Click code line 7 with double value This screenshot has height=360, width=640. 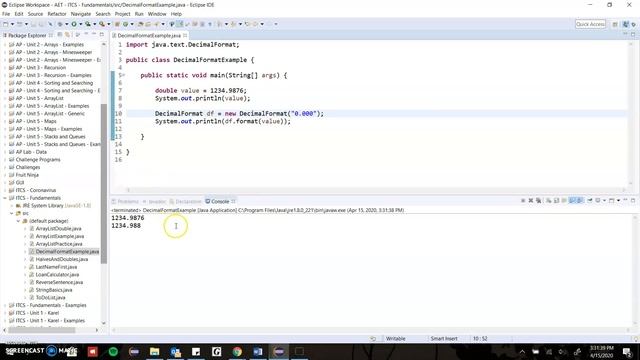(x=201, y=91)
